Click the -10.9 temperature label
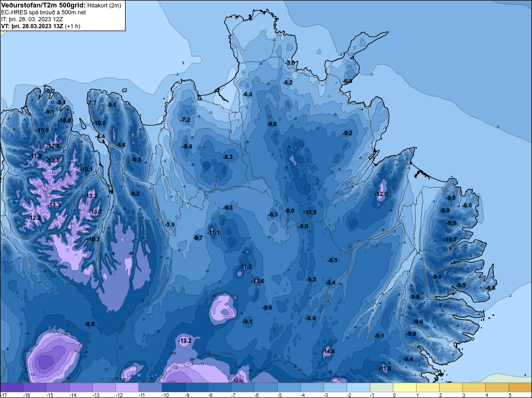Image resolution: width=532 pixels, height=398 pixels. [43, 130]
